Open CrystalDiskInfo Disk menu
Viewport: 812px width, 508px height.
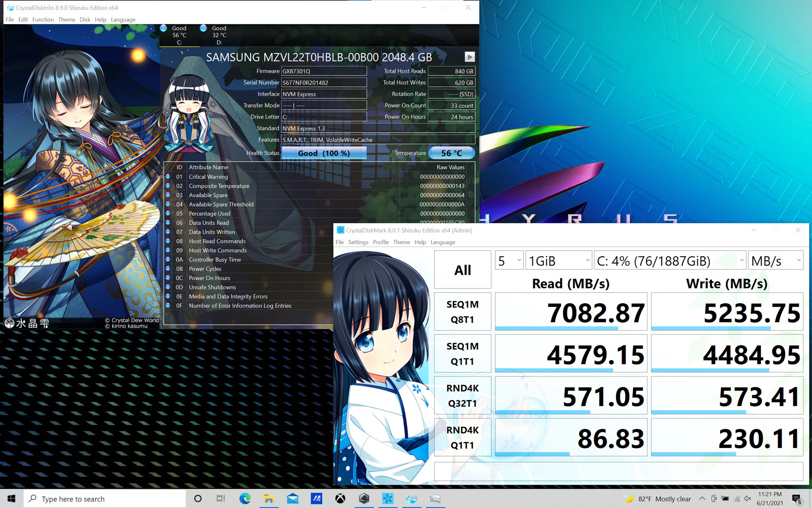[x=85, y=19]
